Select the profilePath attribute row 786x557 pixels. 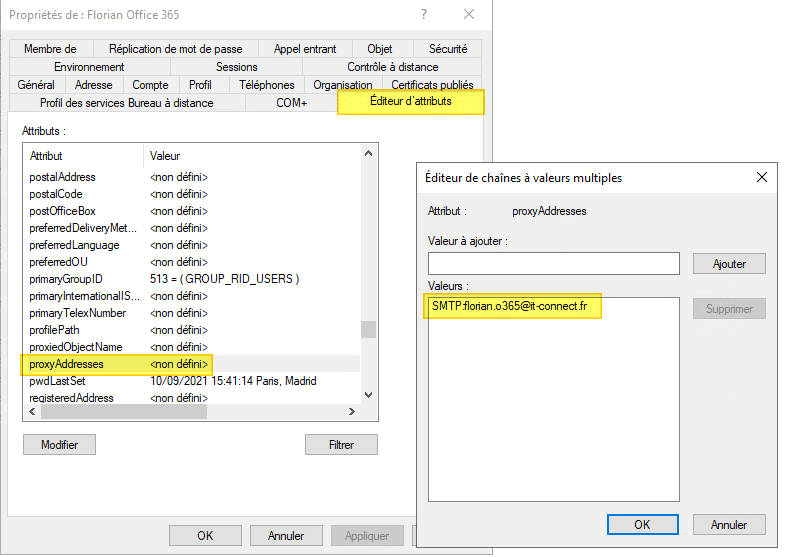[x=192, y=330]
